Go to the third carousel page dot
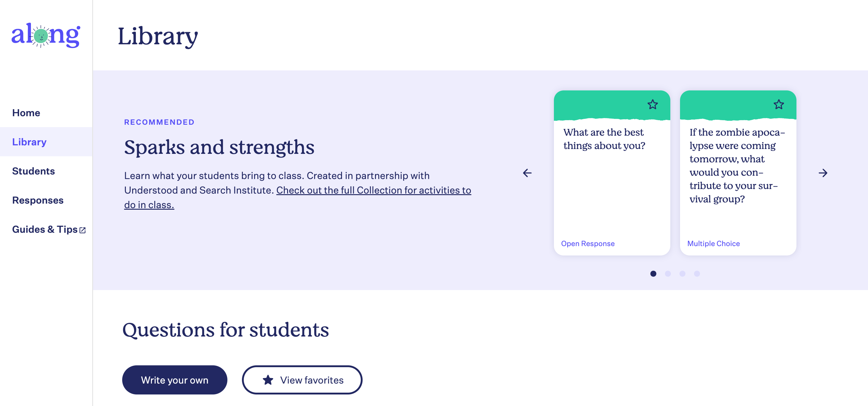 coord(682,274)
